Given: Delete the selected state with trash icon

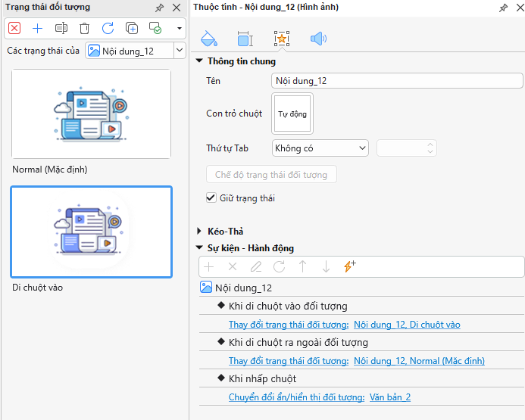Looking at the screenshot, I should click(x=85, y=29).
